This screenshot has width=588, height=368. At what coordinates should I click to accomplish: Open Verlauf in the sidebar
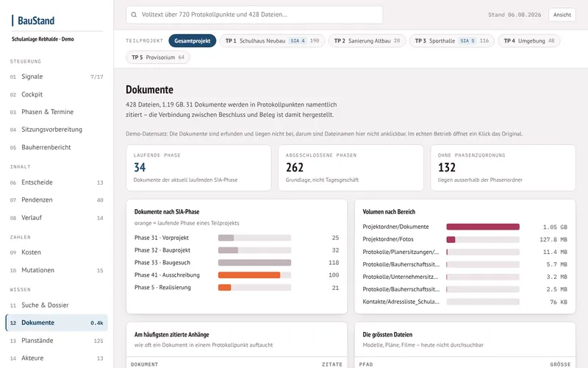(x=57, y=218)
